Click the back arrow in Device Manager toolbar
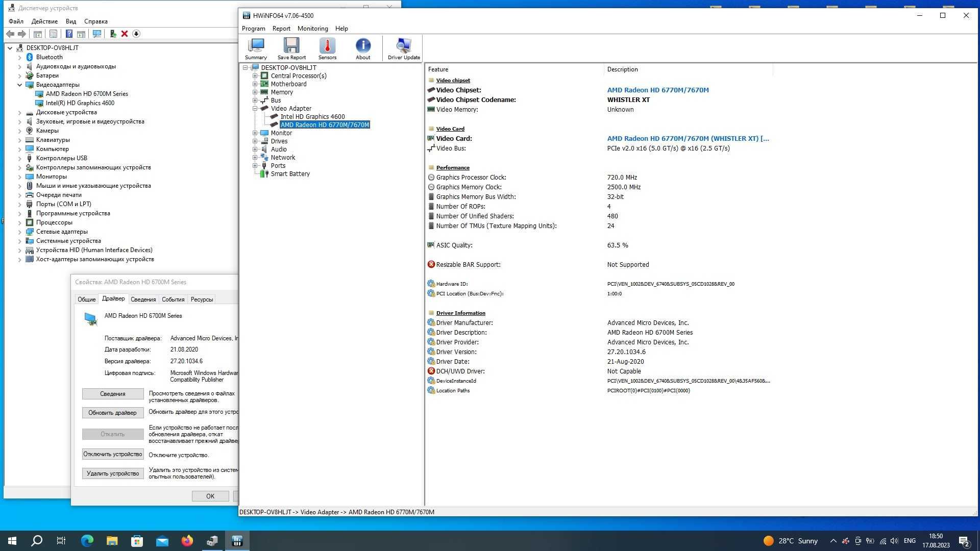 10,34
